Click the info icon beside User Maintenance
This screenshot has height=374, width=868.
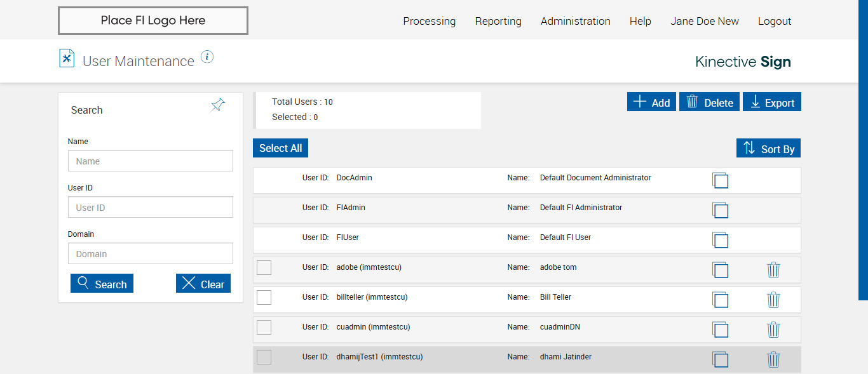(x=207, y=57)
